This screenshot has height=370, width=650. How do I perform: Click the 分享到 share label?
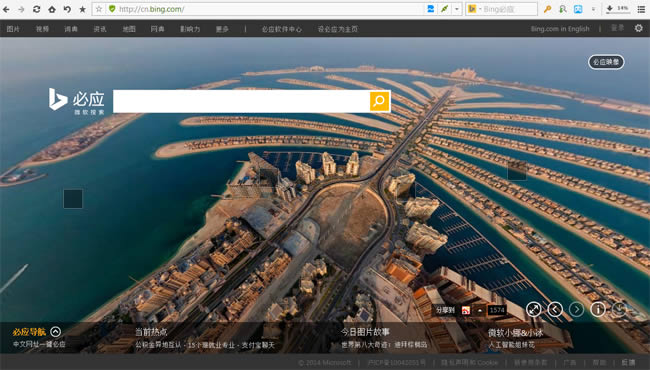click(x=445, y=310)
